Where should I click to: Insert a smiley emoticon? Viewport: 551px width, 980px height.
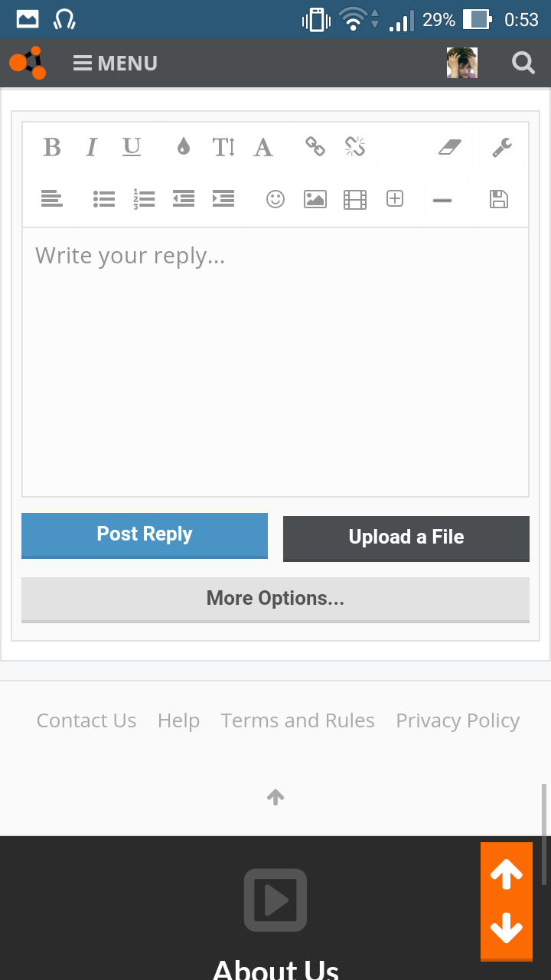(x=275, y=199)
